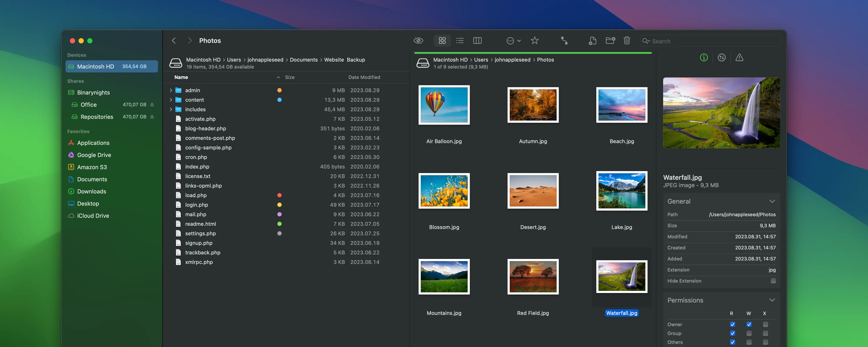
Task: Switch to icon grid view
Action: click(442, 41)
